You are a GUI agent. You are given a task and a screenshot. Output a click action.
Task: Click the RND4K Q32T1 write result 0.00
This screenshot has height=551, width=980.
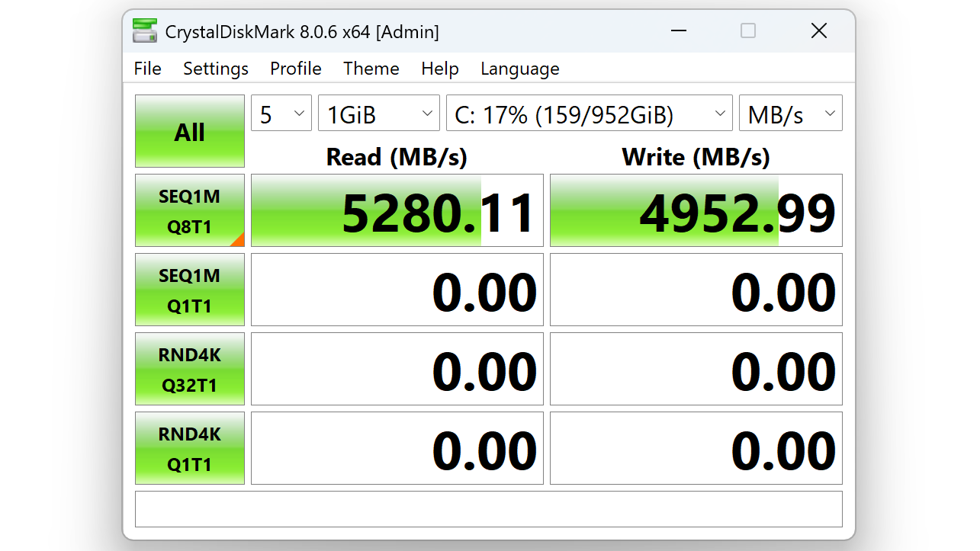point(696,369)
